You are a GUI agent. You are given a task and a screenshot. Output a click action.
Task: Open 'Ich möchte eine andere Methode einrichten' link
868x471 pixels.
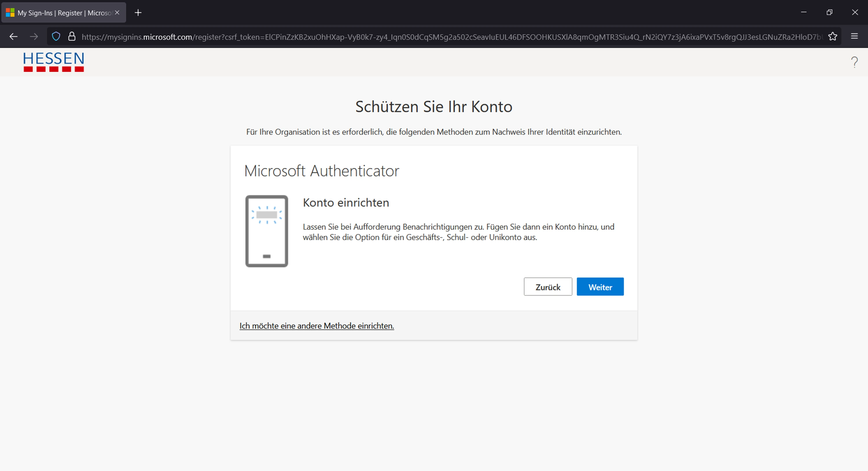click(x=317, y=326)
